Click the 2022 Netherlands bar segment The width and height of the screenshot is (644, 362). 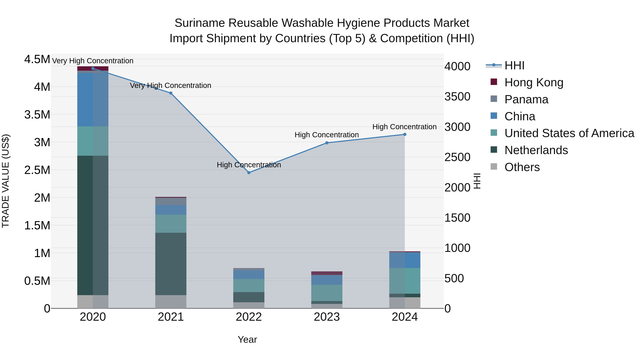coord(249,297)
